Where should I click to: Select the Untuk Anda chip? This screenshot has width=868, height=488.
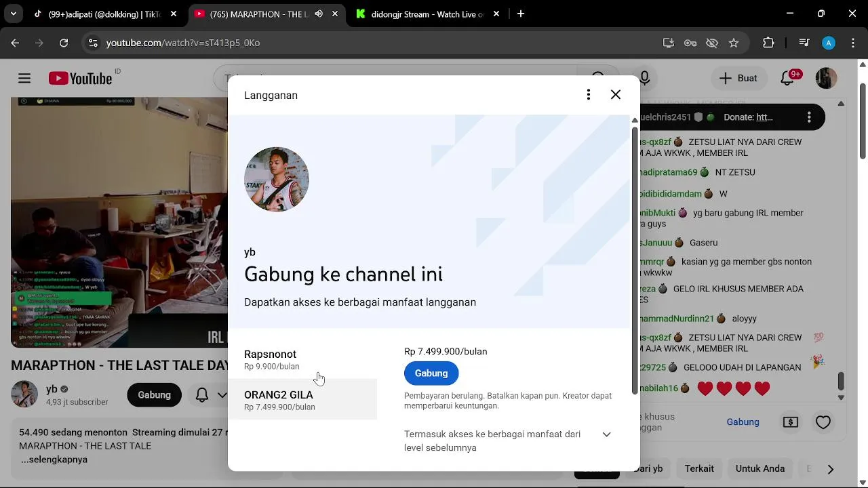pos(760,469)
